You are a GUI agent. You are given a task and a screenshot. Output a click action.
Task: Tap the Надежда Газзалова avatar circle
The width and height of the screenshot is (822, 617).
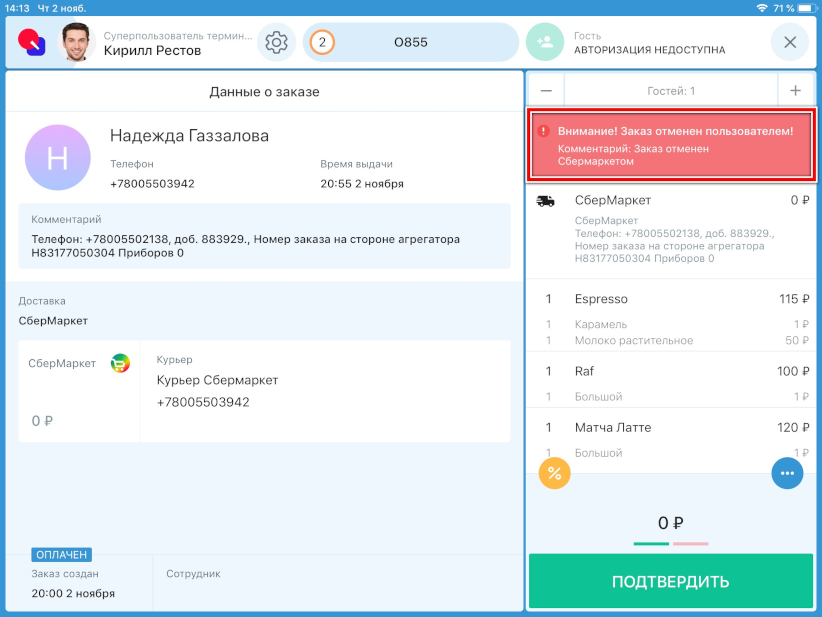(x=58, y=157)
